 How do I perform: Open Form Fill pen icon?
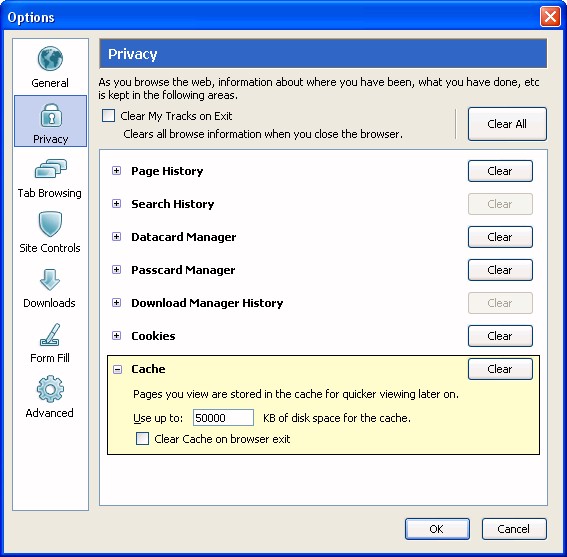coord(50,335)
